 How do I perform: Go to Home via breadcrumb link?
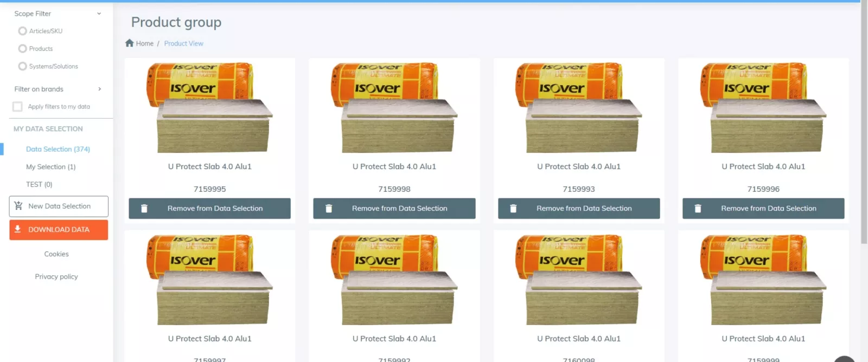[145, 43]
